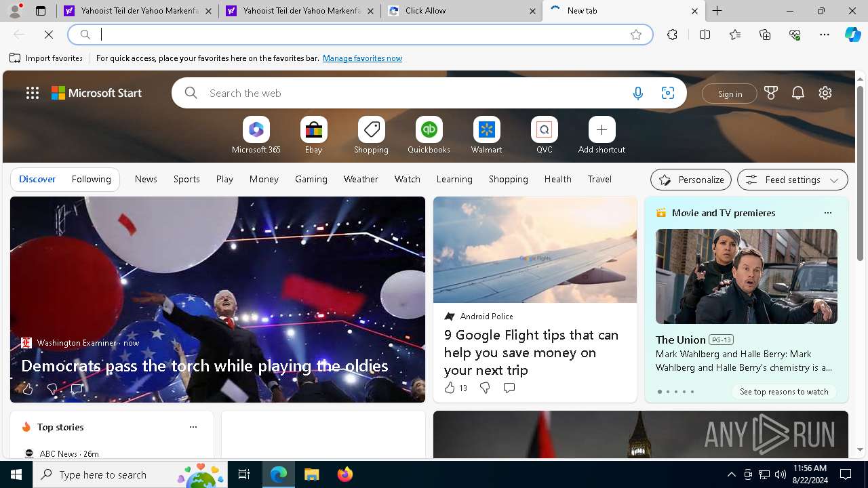Image resolution: width=868 pixels, height=488 pixels.
Task: Start visual search with the camera icon
Action: [x=667, y=94]
